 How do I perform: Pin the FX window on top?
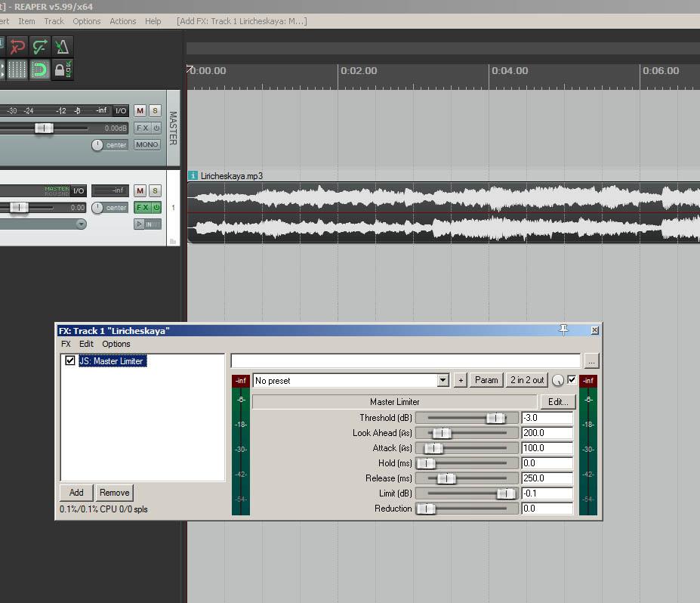pyautogui.click(x=563, y=330)
